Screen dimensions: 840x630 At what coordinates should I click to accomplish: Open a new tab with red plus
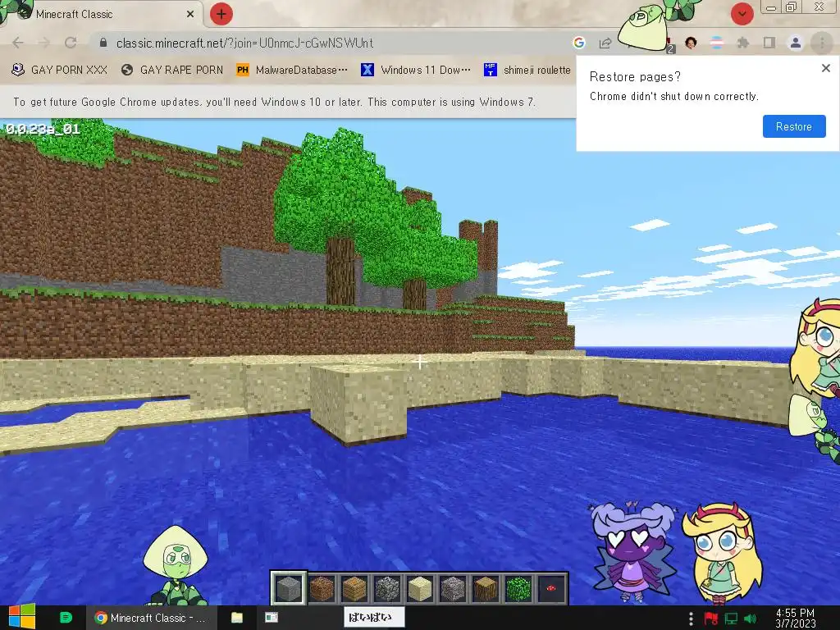(221, 14)
